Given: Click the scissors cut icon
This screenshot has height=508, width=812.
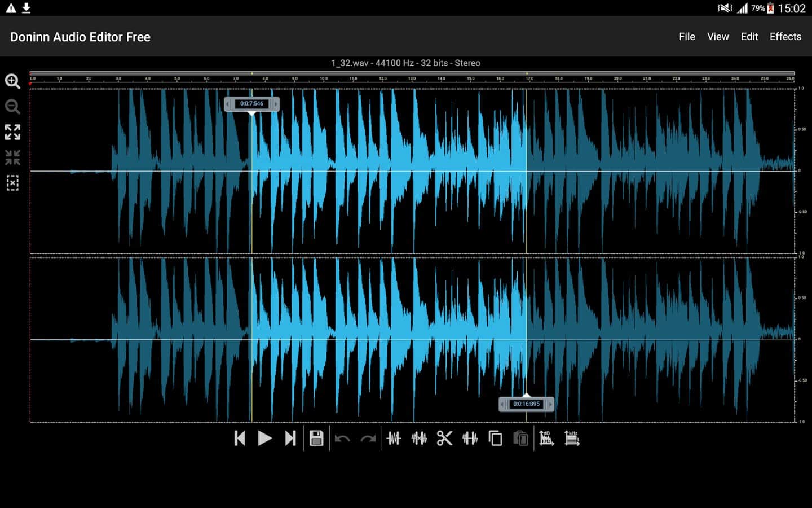Looking at the screenshot, I should tap(444, 439).
